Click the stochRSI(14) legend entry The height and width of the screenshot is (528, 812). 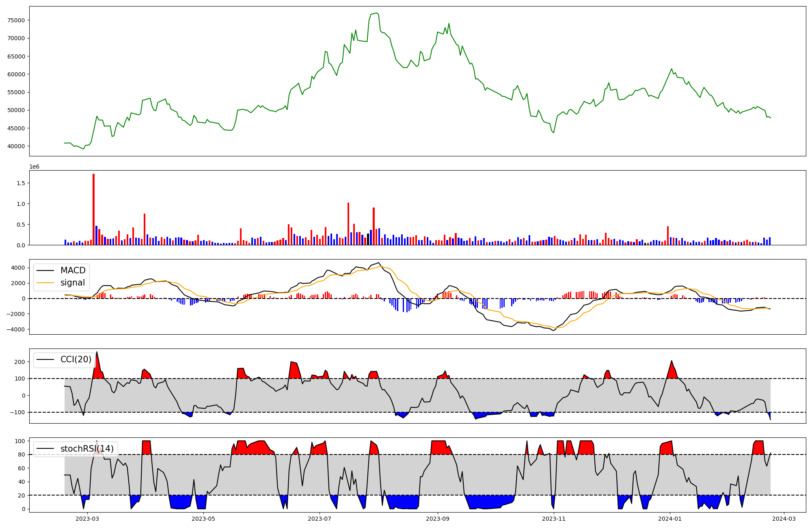point(87,449)
